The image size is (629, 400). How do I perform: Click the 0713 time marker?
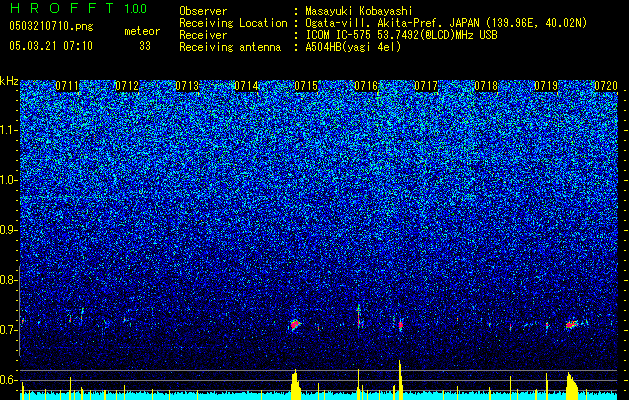click(187, 86)
